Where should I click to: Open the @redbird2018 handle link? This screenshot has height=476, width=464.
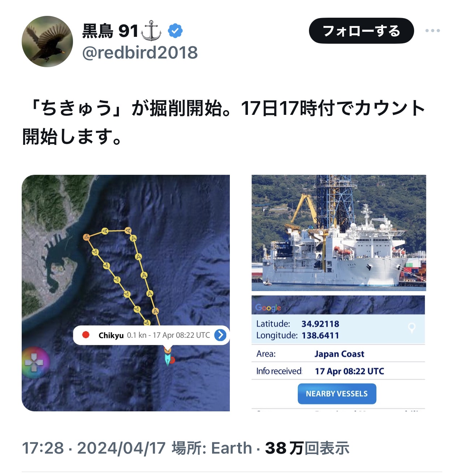point(140,53)
